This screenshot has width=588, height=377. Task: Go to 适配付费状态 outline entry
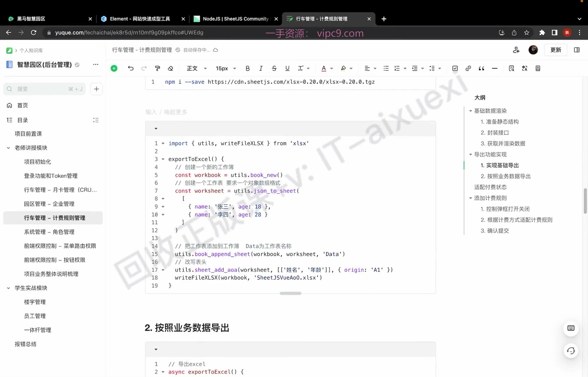click(x=490, y=187)
